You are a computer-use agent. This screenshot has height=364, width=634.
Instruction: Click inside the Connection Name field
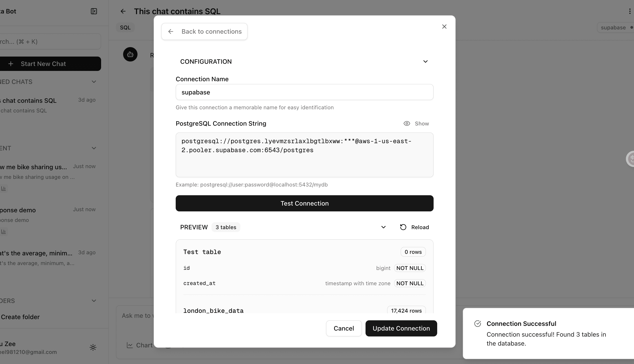304,92
